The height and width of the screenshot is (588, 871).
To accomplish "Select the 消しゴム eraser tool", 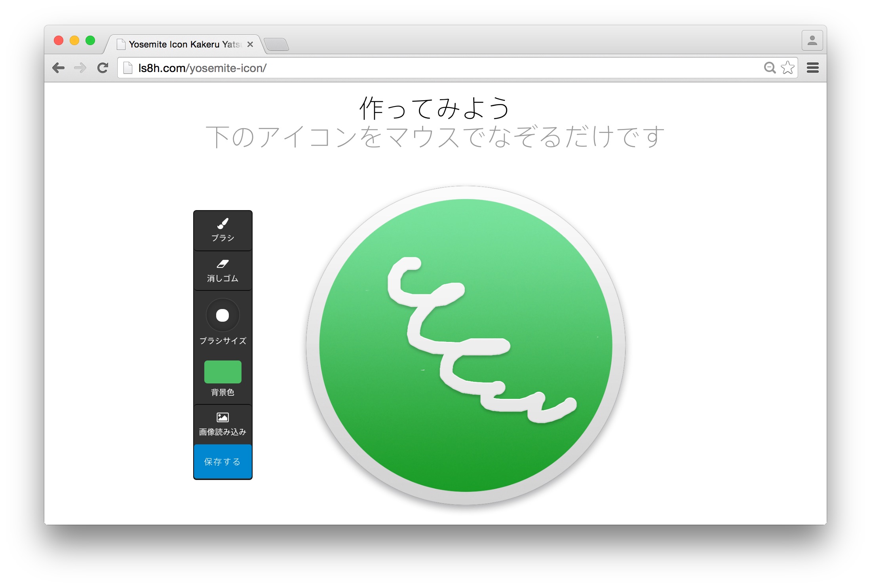I will (x=223, y=271).
